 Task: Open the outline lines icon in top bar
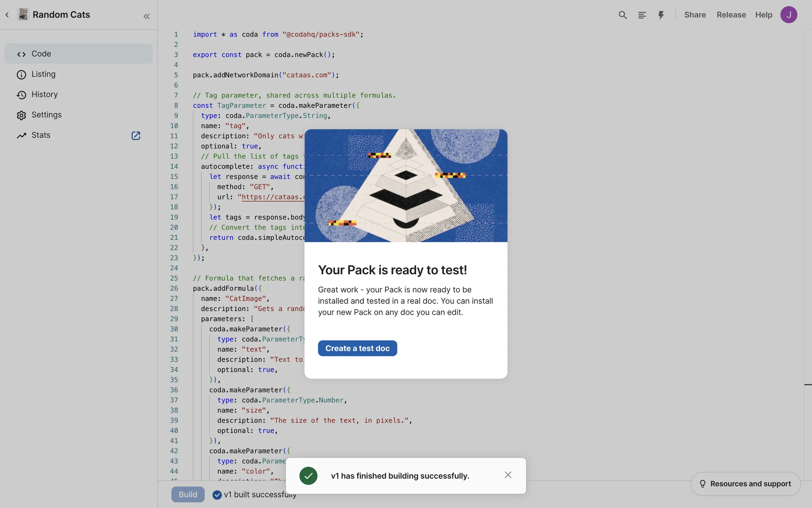642,15
